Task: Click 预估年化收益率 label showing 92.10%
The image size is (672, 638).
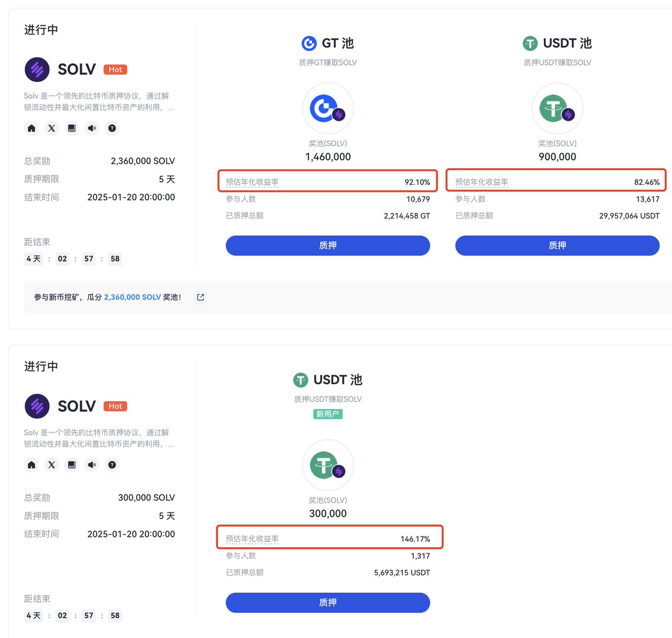Action: point(252,182)
